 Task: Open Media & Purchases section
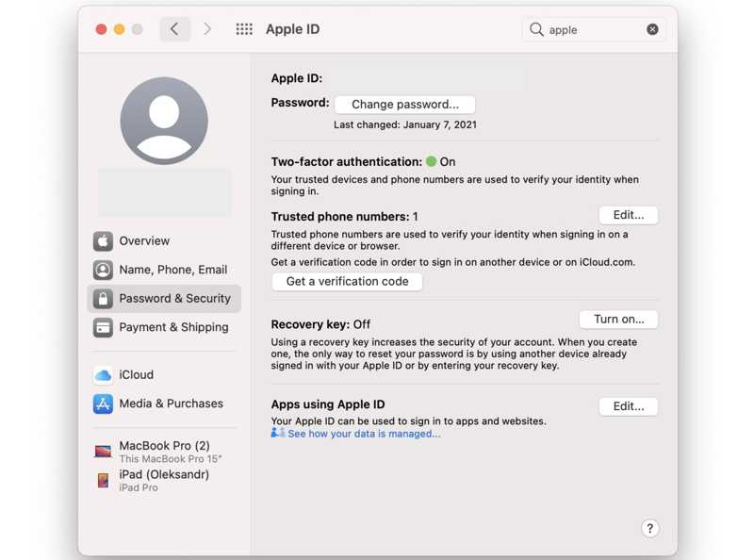click(164, 404)
